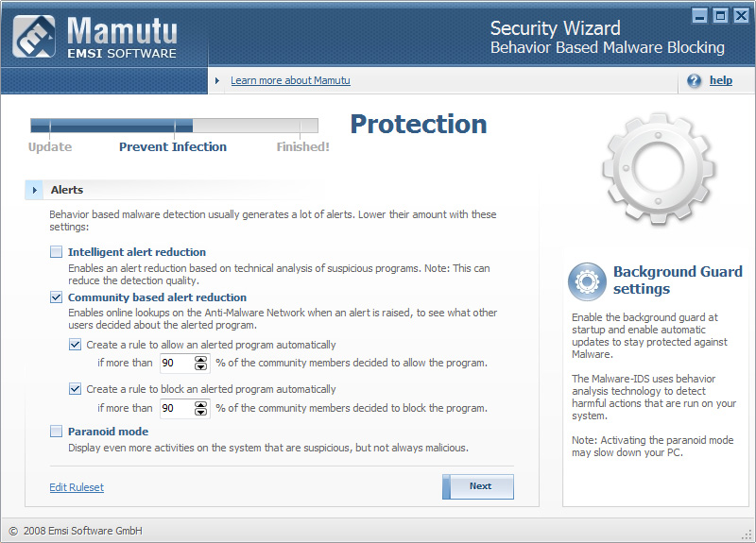Uncheck automatic block rule creation

point(76,388)
